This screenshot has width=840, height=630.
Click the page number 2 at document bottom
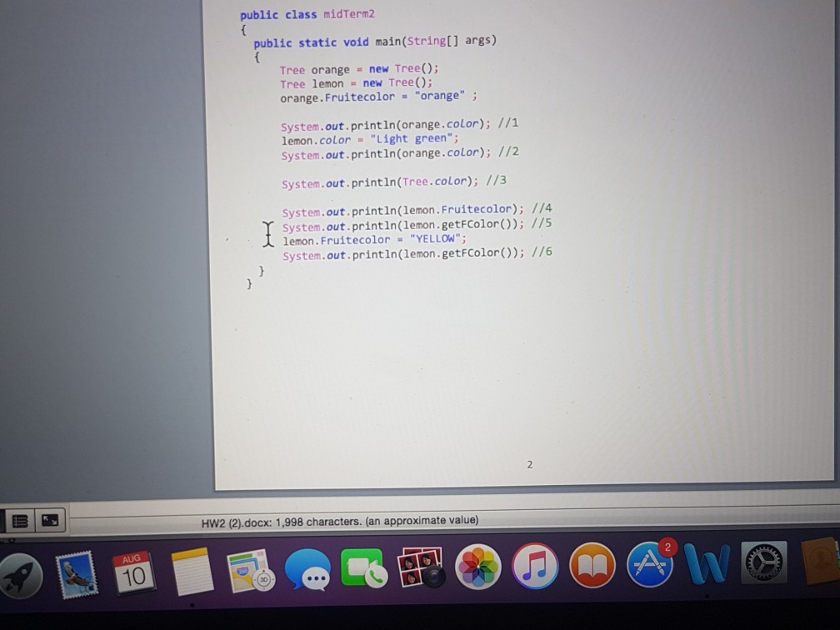[x=530, y=464]
